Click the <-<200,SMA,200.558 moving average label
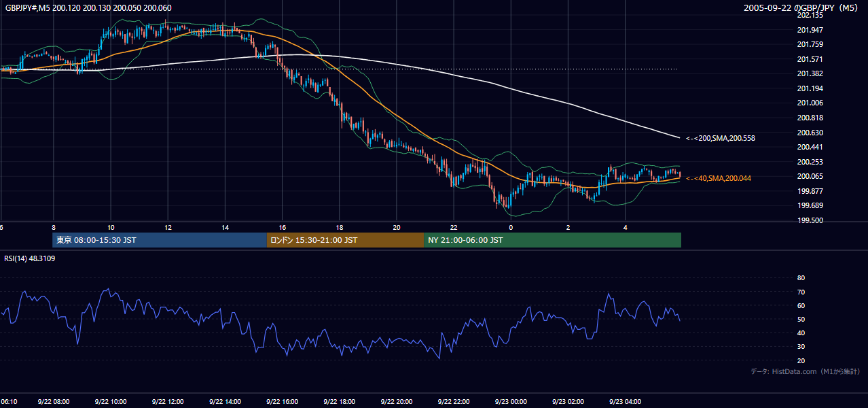This screenshot has width=868, height=408. click(x=721, y=138)
